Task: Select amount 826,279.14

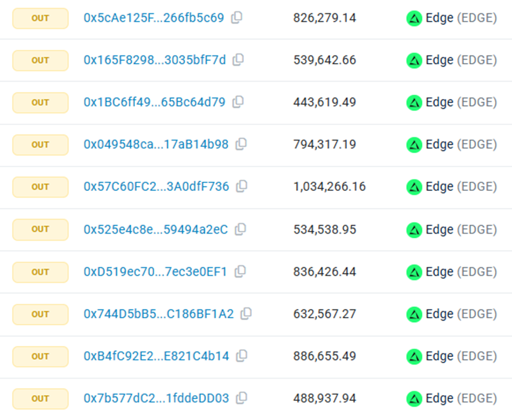Action: (x=324, y=18)
